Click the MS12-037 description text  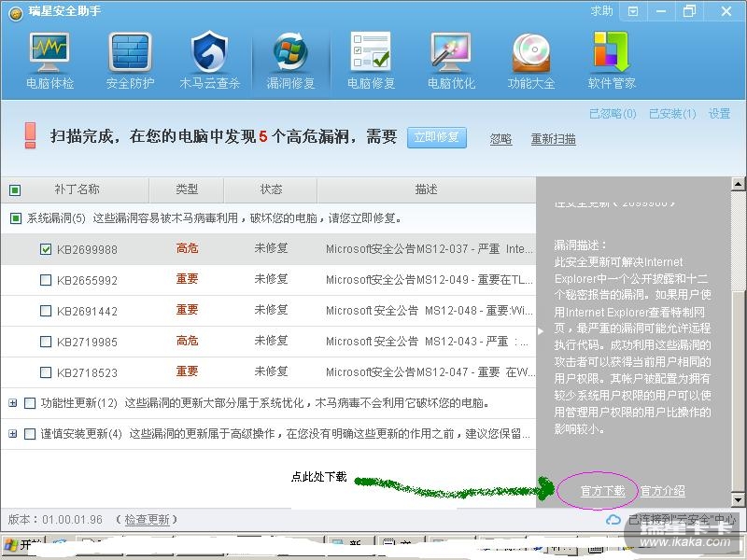pyautogui.click(x=429, y=248)
